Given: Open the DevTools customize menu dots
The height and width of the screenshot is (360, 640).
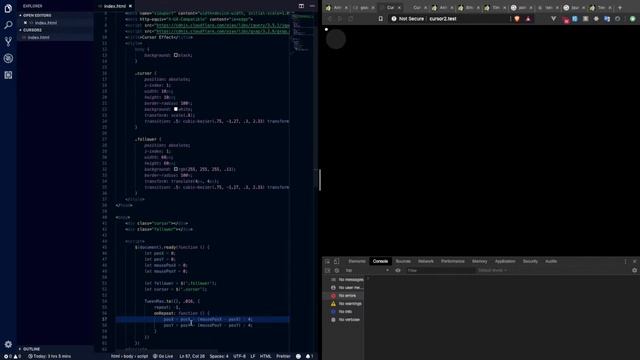Looking at the screenshot, I should [625, 261].
